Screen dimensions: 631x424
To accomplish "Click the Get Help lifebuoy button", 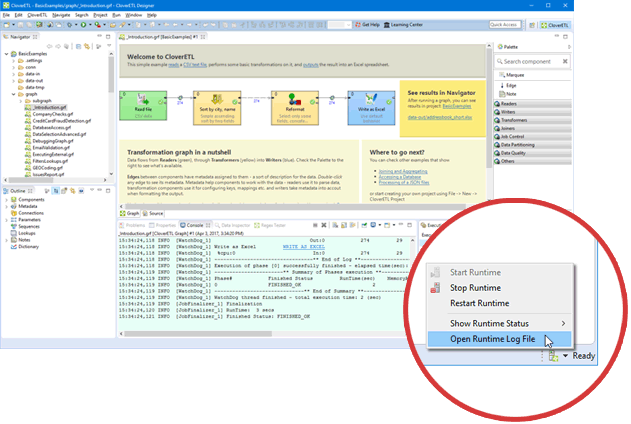I will tap(367, 25).
